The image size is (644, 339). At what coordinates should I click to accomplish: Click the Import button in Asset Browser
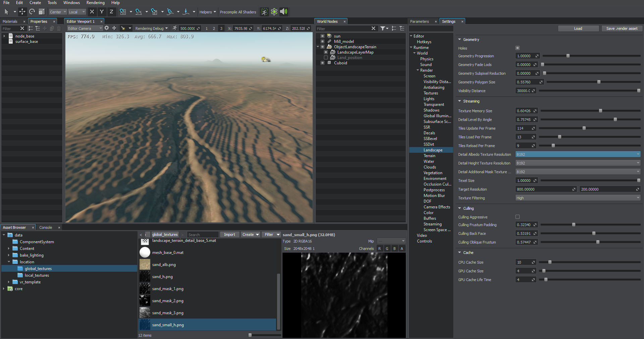point(229,234)
